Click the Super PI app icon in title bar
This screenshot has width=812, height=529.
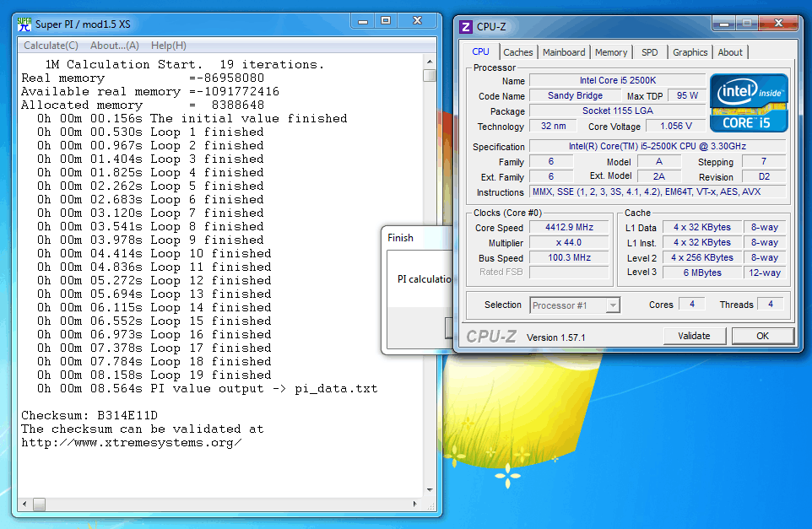[x=24, y=24]
